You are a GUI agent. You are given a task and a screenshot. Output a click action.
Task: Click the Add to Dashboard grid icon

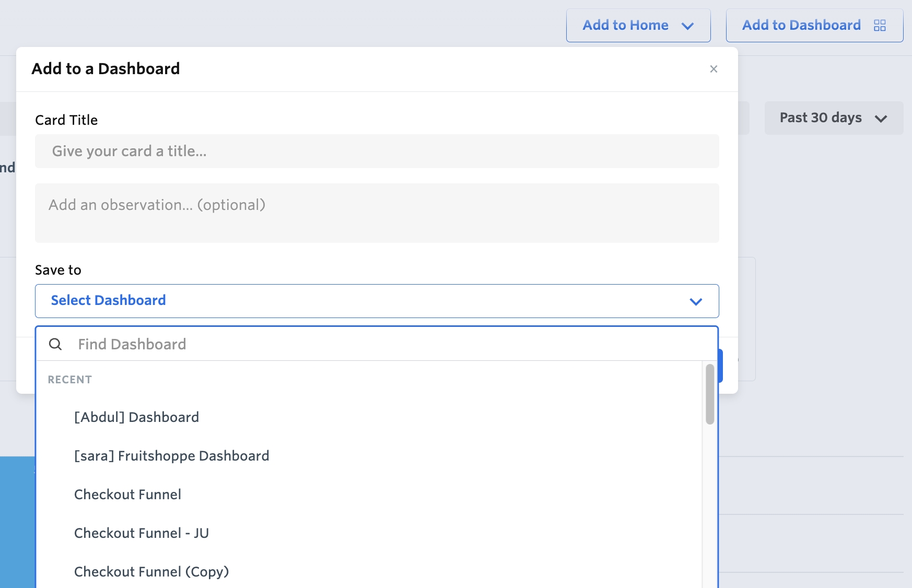(880, 25)
